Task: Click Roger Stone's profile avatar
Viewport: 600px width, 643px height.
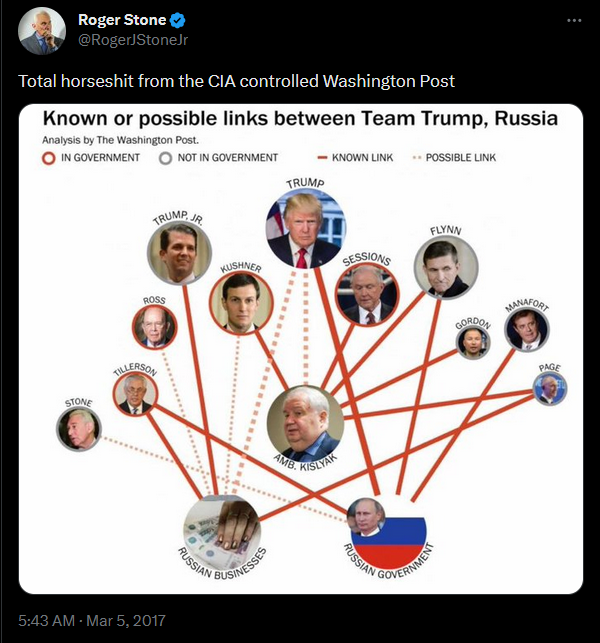Action: 41,31
